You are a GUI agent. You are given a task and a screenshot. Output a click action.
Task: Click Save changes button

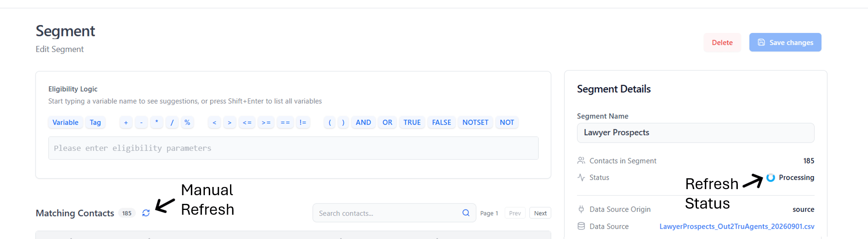785,43
